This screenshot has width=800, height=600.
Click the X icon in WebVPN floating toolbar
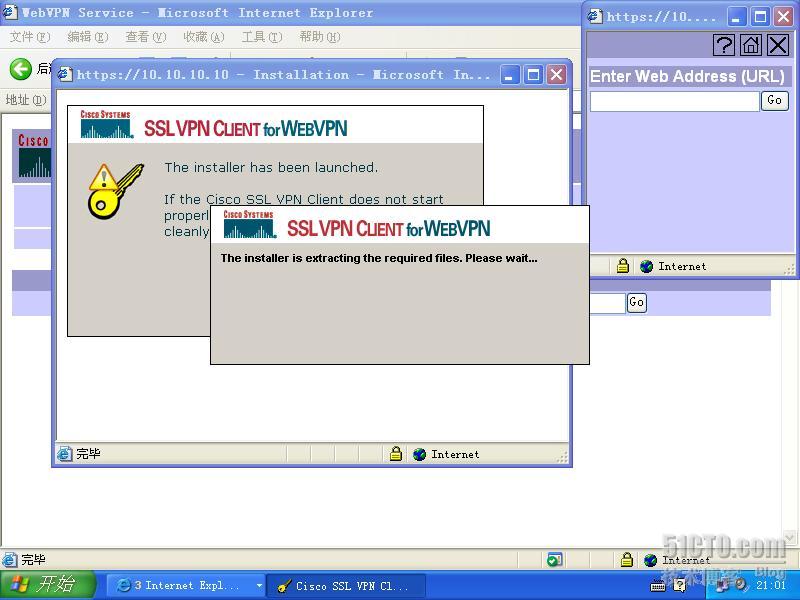(778, 45)
